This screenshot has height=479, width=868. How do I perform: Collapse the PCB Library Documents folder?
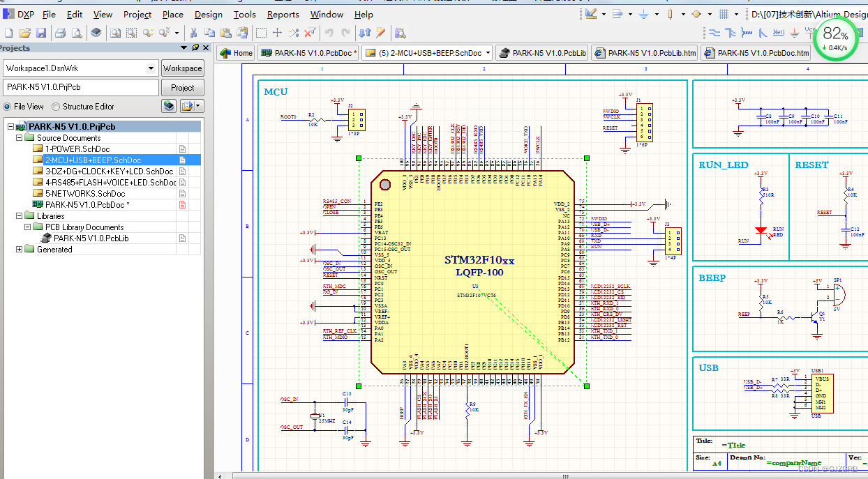pos(28,227)
